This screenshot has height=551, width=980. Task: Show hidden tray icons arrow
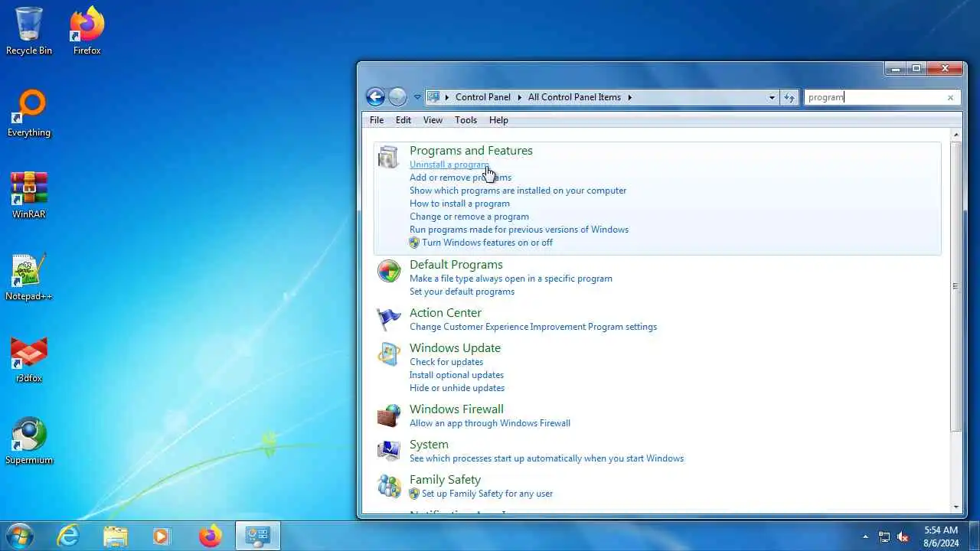[866, 536]
